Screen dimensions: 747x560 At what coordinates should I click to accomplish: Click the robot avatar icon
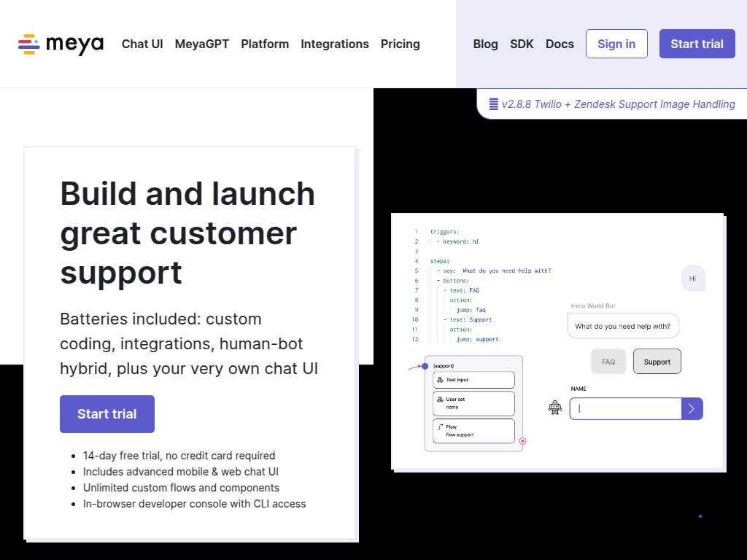point(555,408)
